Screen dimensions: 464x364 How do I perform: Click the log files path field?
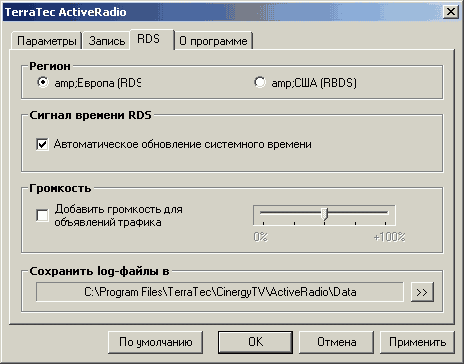pyautogui.click(x=220, y=292)
